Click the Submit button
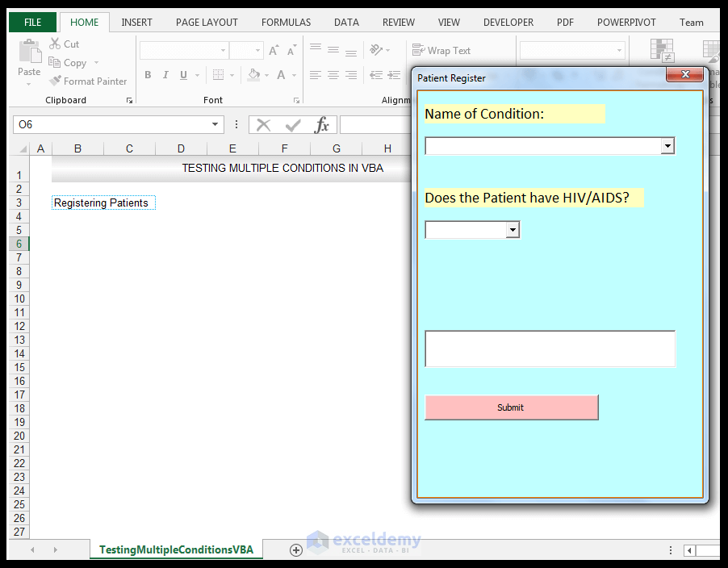This screenshot has height=568, width=728. [511, 407]
